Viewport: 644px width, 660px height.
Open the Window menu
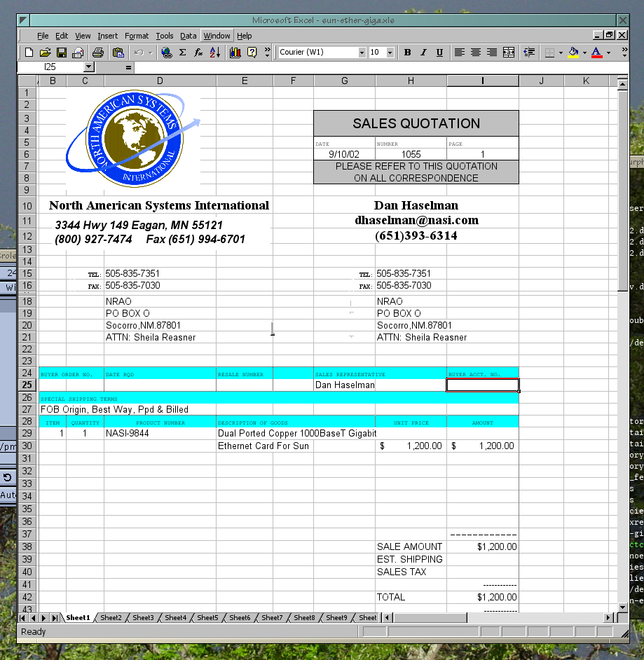(217, 36)
